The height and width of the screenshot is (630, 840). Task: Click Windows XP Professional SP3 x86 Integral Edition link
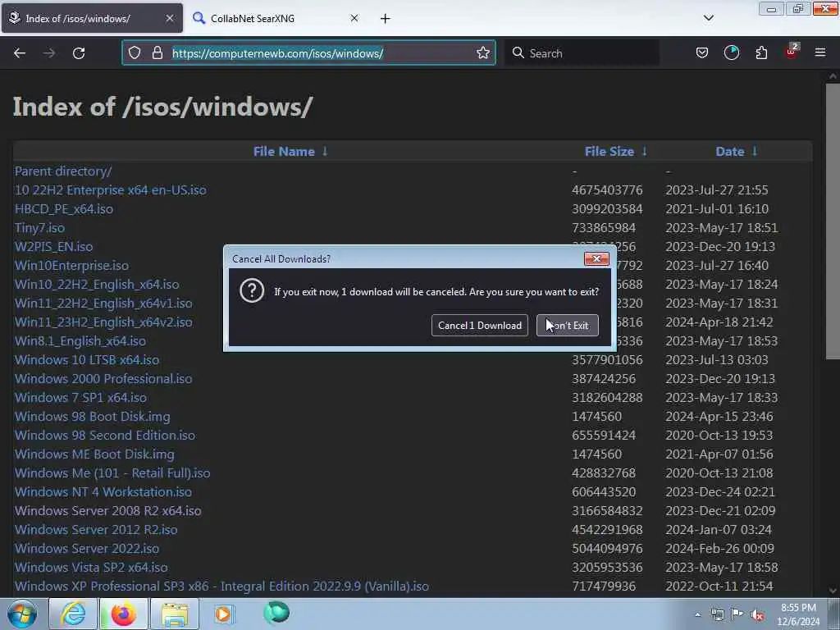(x=221, y=586)
